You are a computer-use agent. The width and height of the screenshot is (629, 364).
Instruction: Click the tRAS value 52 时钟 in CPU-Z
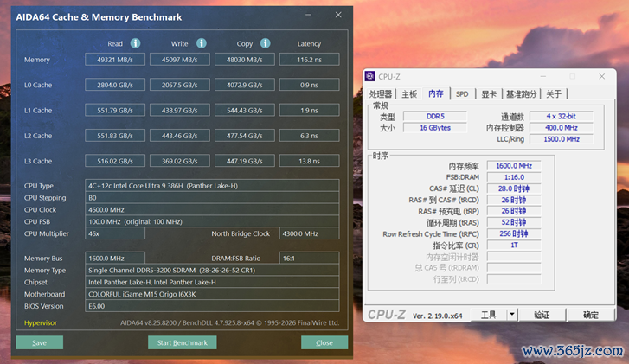click(x=514, y=222)
